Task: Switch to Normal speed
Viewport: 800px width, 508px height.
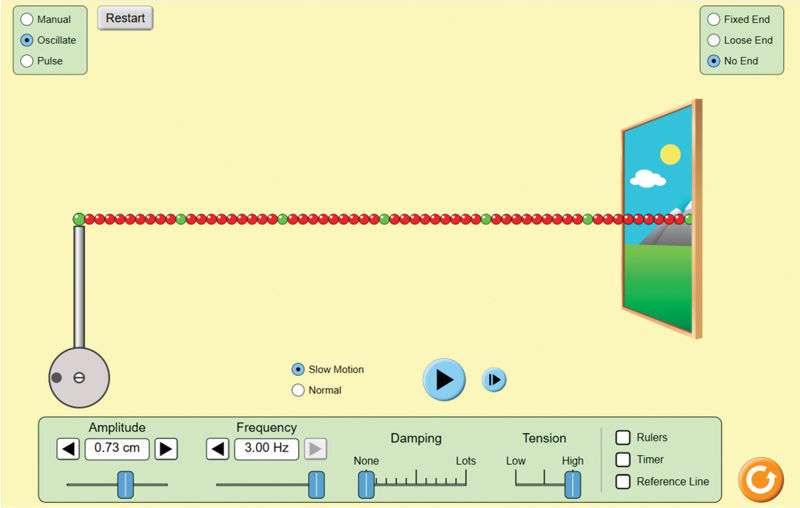Action: pyautogui.click(x=297, y=390)
